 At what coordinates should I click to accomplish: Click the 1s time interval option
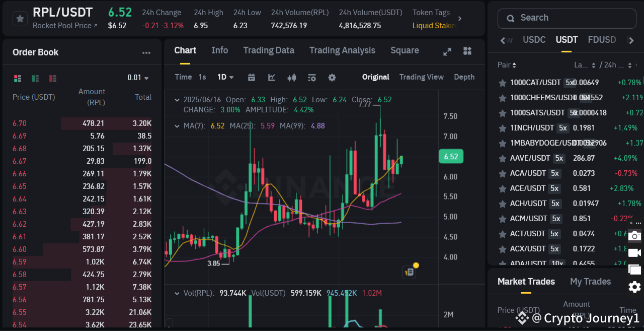tap(202, 77)
